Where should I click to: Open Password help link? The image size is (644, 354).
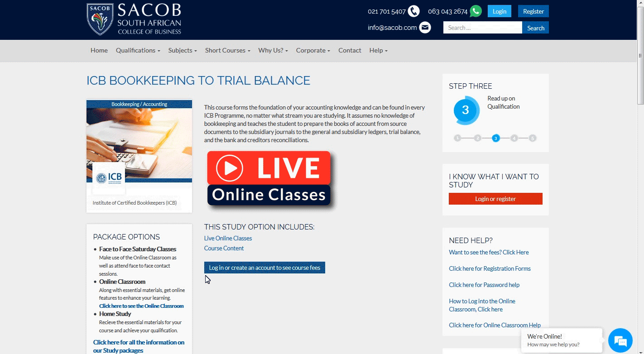coord(484,285)
